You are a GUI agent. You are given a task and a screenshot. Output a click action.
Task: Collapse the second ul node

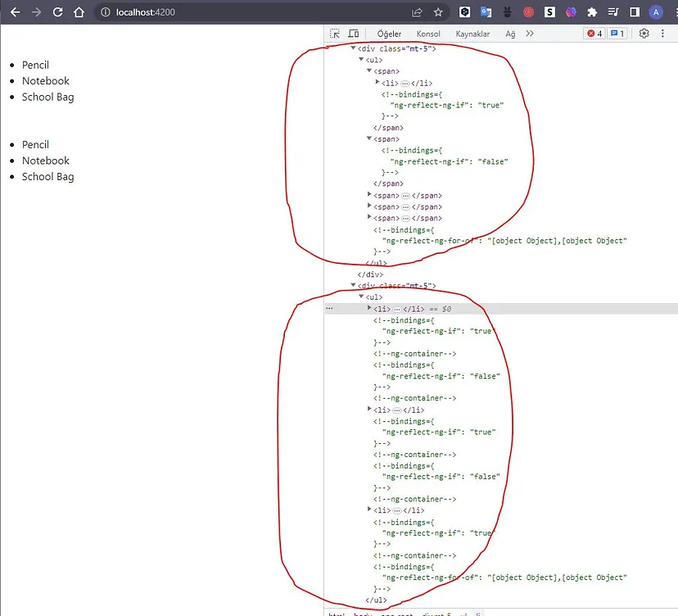coord(361,297)
